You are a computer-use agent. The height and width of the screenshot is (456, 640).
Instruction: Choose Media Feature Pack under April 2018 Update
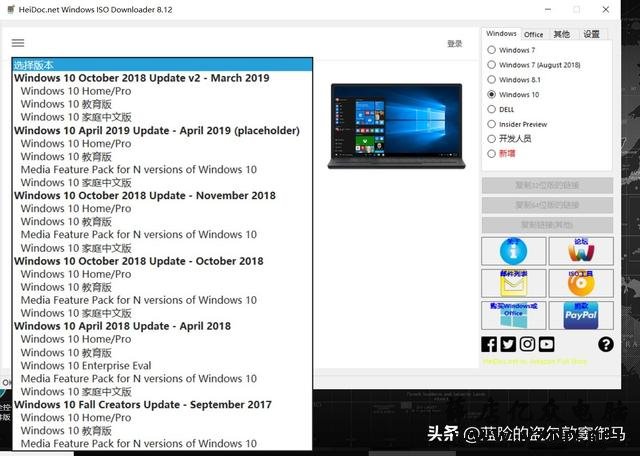162,378
